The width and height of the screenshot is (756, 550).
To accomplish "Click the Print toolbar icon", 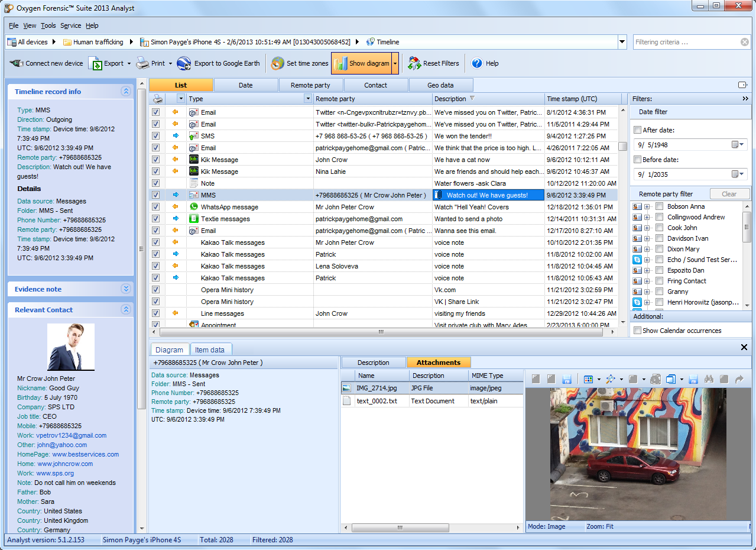I will click(142, 63).
